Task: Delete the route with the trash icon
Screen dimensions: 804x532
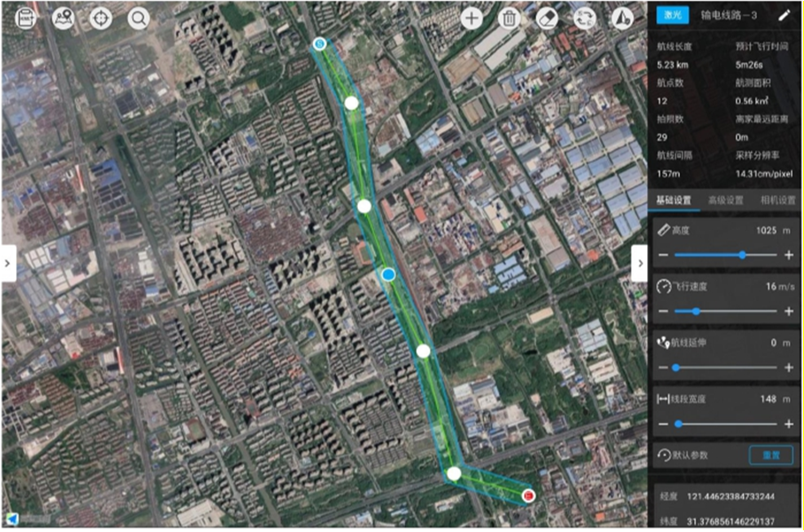Action: pyautogui.click(x=509, y=19)
